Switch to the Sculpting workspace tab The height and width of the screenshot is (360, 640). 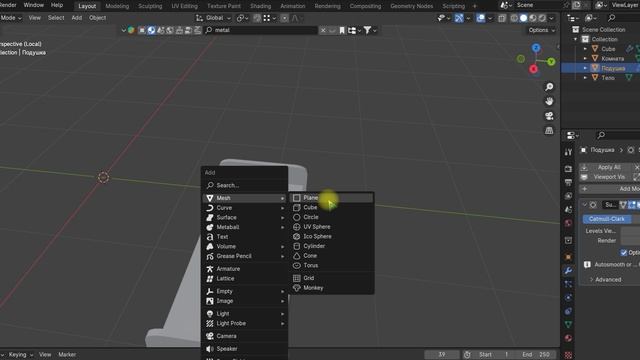pos(150,6)
